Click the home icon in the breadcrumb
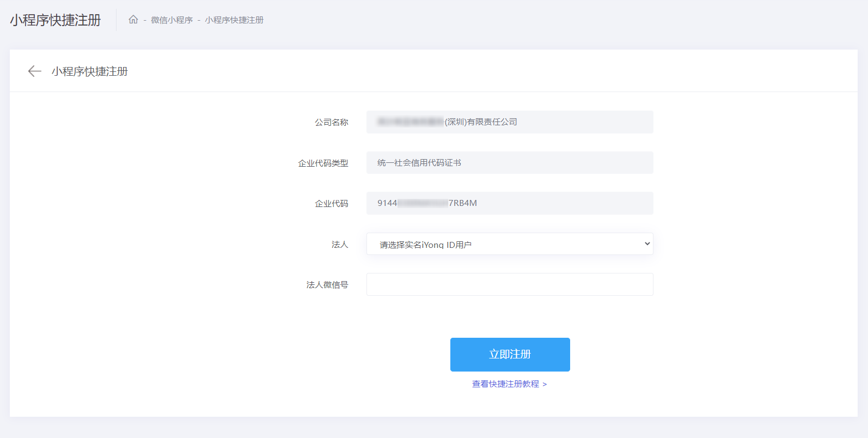The width and height of the screenshot is (868, 438). 133,20
